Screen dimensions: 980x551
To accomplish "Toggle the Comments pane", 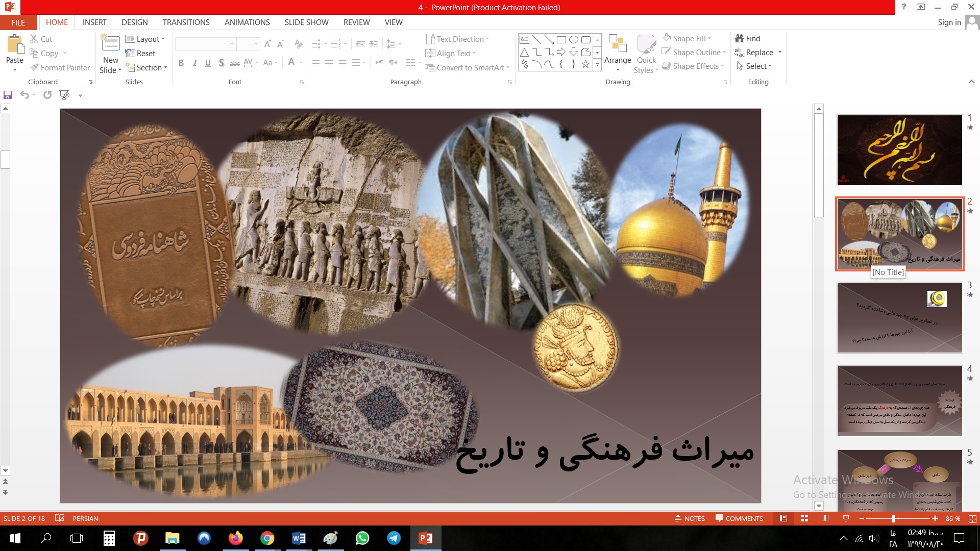I will point(739,518).
